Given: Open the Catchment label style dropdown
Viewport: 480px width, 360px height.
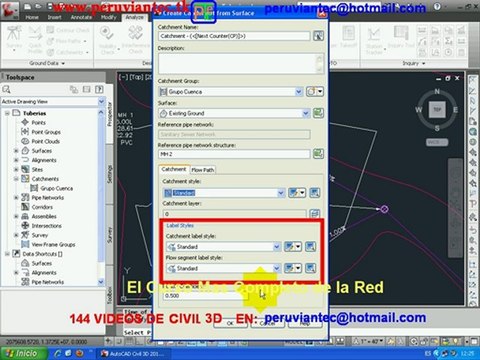Looking at the screenshot, I should (x=277, y=247).
